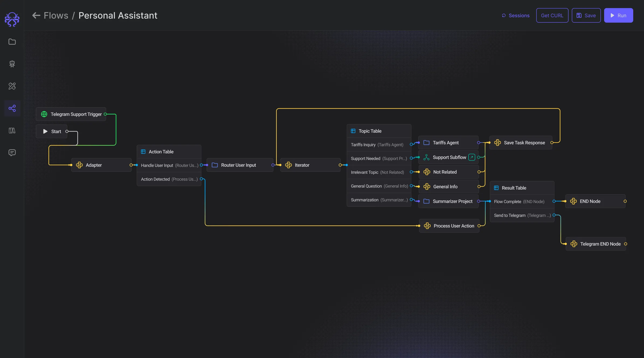This screenshot has height=358, width=644.
Task: Click the Support Subflow branch icon
Action: click(426, 157)
